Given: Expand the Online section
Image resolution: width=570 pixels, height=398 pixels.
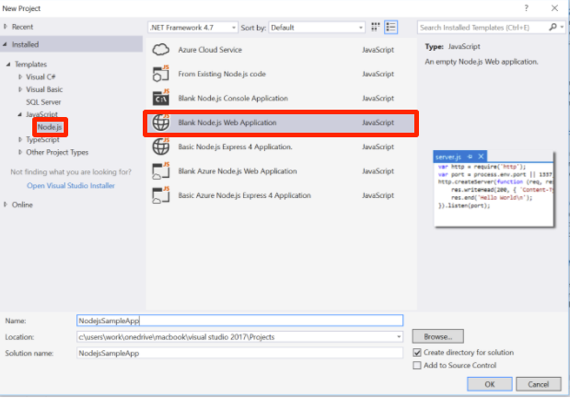Looking at the screenshot, I should [x=5, y=205].
